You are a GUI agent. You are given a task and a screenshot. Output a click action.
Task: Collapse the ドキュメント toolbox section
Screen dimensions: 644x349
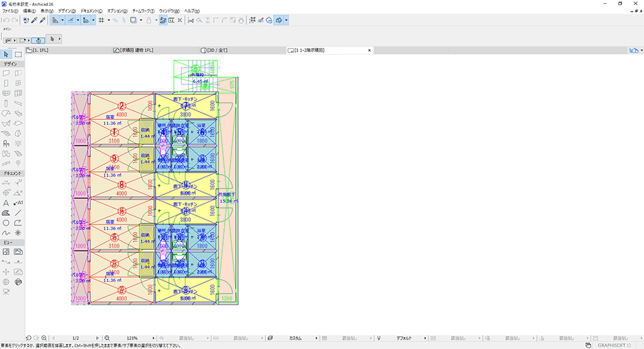pos(12,173)
